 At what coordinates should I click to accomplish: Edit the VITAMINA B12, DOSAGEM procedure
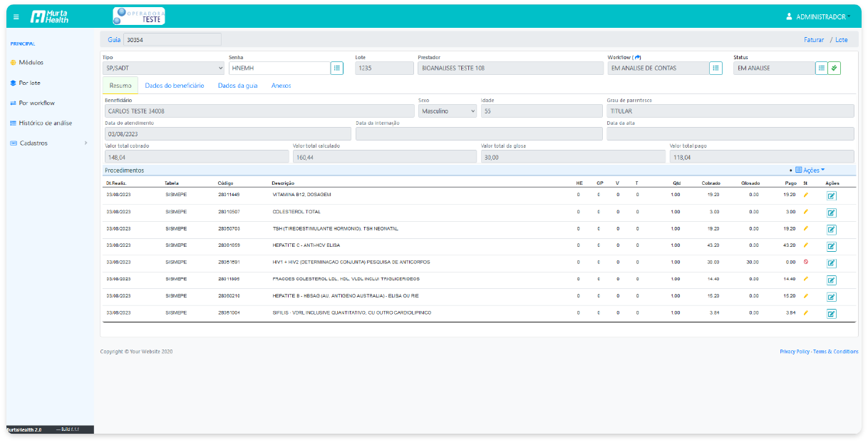[831, 195]
